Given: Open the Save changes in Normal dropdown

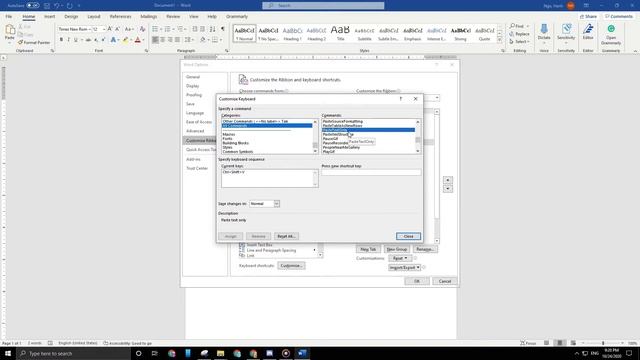Looking at the screenshot, I should pyautogui.click(x=276, y=204).
